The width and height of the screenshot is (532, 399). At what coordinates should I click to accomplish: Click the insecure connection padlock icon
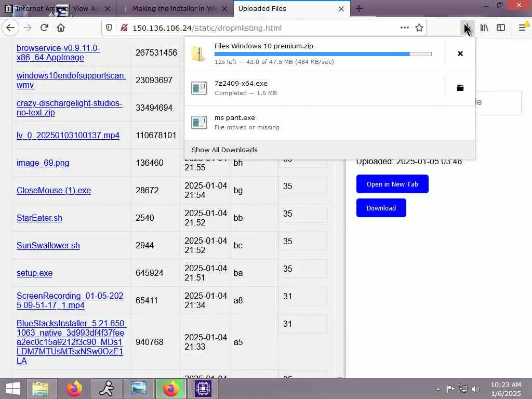pyautogui.click(x=124, y=28)
